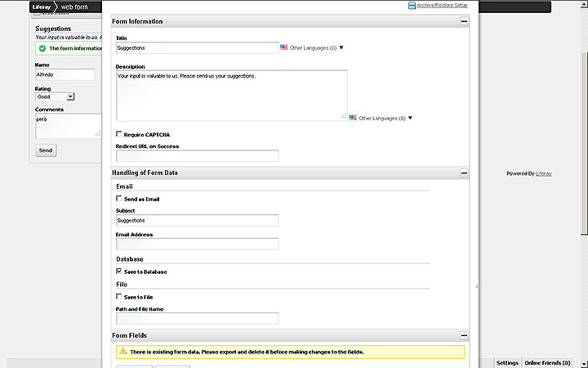Open the Liferay link near Powered By

pyautogui.click(x=543, y=173)
